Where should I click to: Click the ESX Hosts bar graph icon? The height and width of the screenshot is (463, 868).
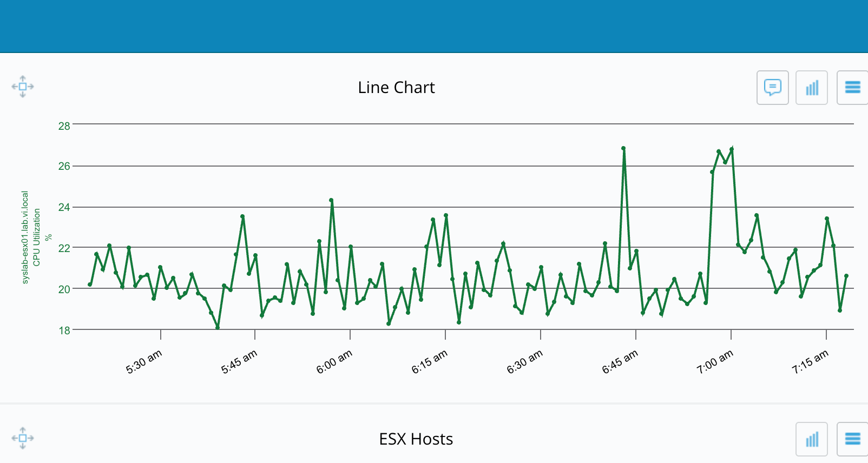812,439
